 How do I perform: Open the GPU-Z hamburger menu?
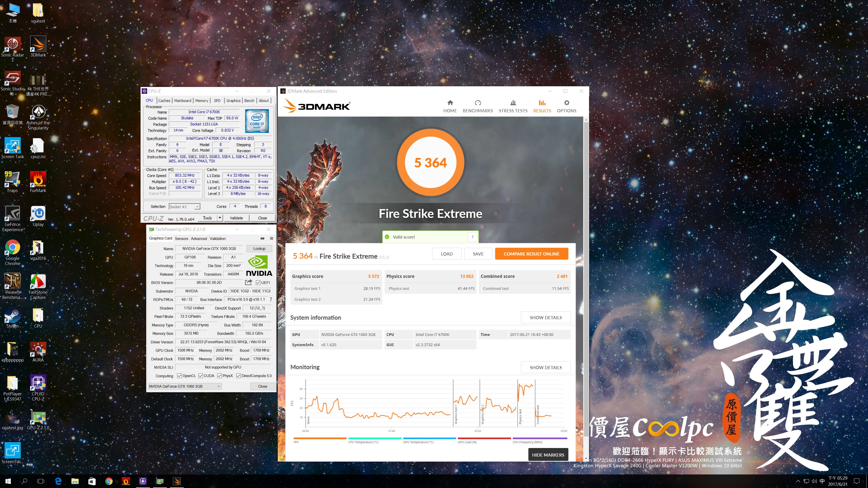tap(271, 238)
